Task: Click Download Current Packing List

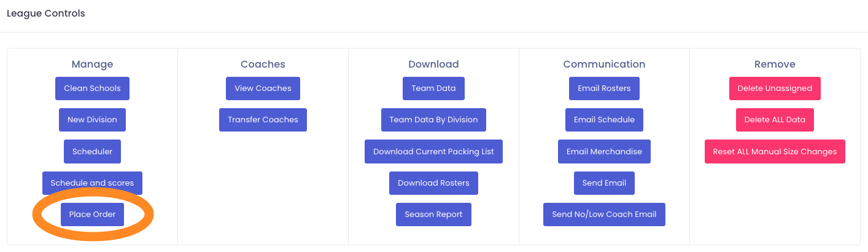Action: (433, 151)
